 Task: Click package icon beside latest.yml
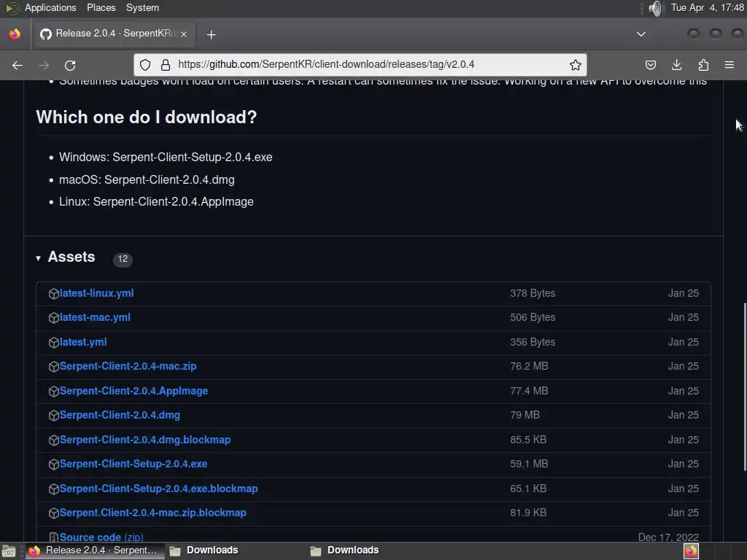(54, 343)
